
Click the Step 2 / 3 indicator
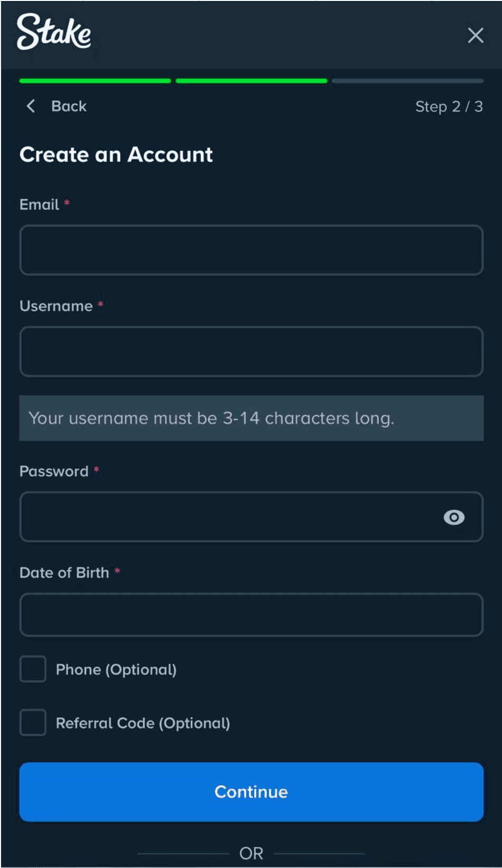pyautogui.click(x=449, y=107)
